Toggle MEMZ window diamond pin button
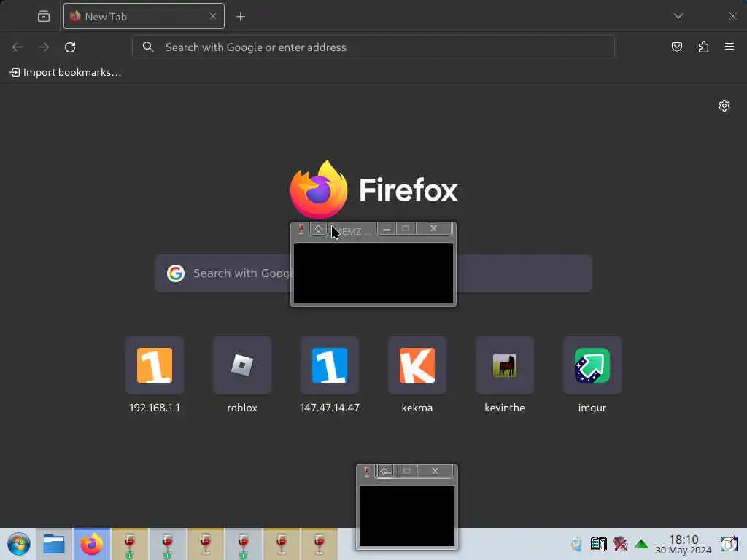The image size is (747, 560). (318, 229)
